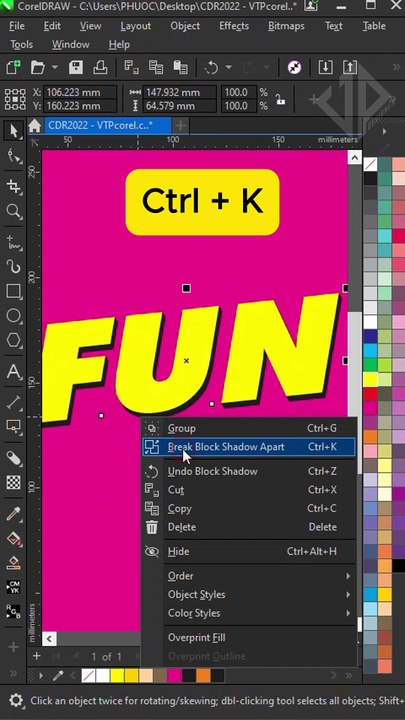Open the Object Styles submenu
Screen dimensions: 405x720
(248, 595)
